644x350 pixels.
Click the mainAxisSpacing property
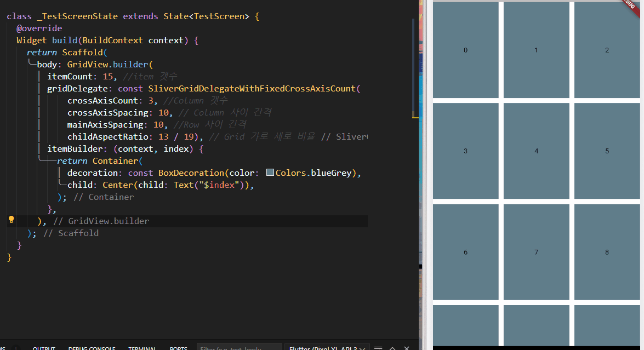(x=105, y=125)
